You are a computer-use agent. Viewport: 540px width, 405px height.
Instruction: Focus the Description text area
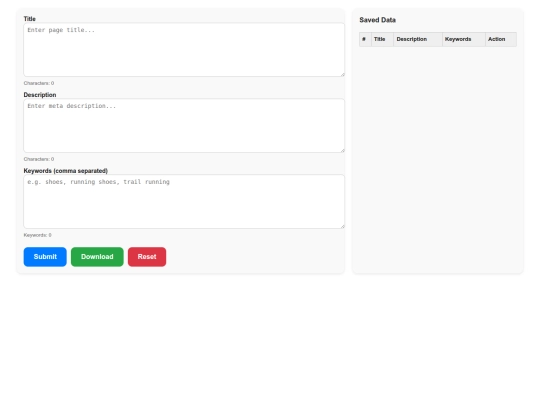pos(184,126)
